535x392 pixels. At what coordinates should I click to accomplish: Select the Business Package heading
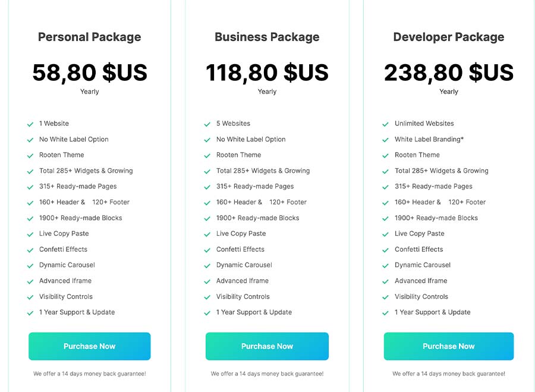point(267,37)
